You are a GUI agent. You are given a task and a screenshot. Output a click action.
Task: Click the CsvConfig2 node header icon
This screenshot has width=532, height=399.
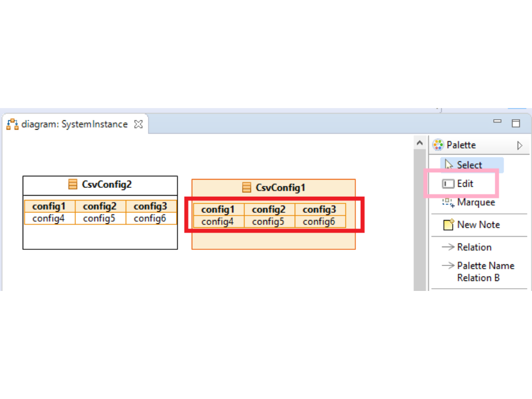pyautogui.click(x=73, y=185)
